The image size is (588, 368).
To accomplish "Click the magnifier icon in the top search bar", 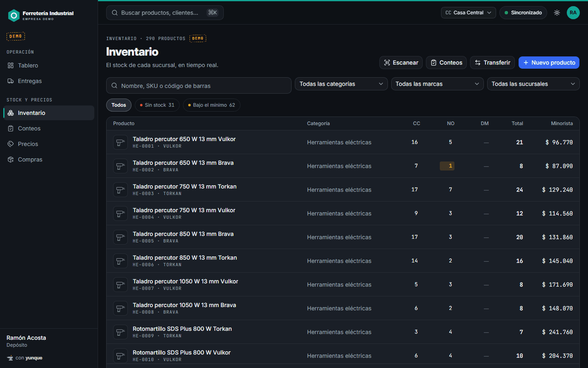I will click(115, 13).
